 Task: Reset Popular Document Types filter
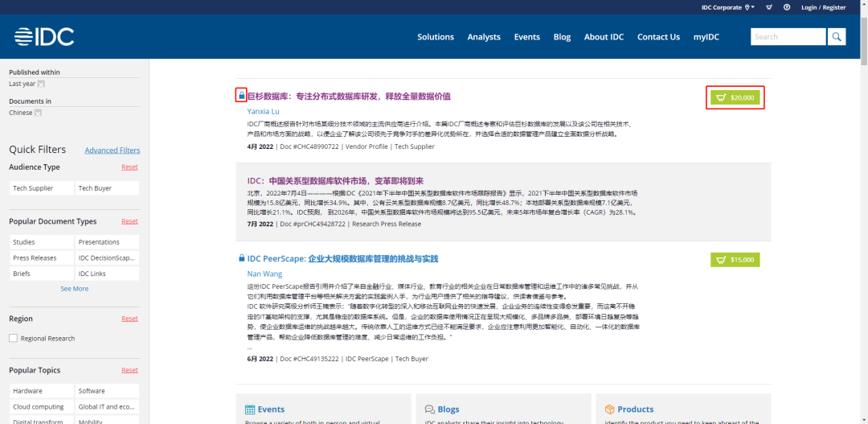[x=129, y=221]
